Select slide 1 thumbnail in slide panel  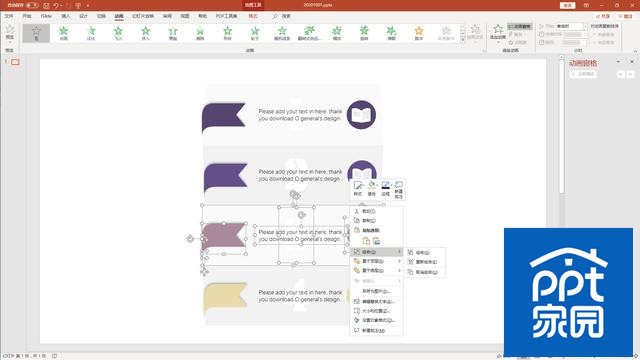(x=15, y=62)
